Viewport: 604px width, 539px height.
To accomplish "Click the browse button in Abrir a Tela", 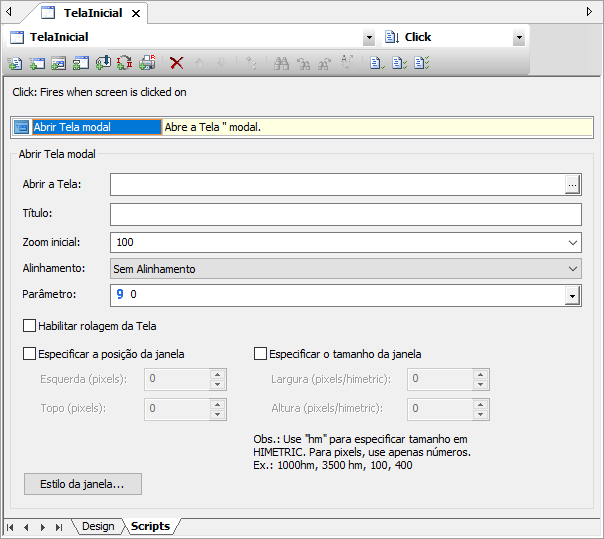I will click(572, 185).
